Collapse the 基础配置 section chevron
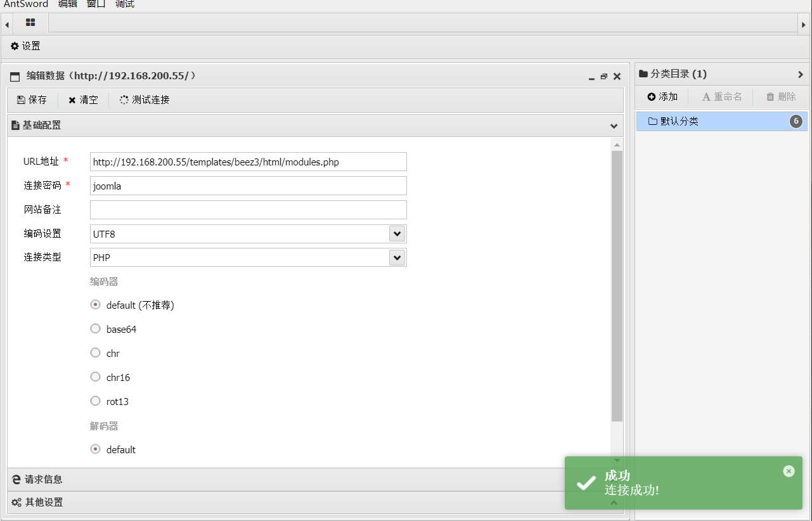 point(614,125)
